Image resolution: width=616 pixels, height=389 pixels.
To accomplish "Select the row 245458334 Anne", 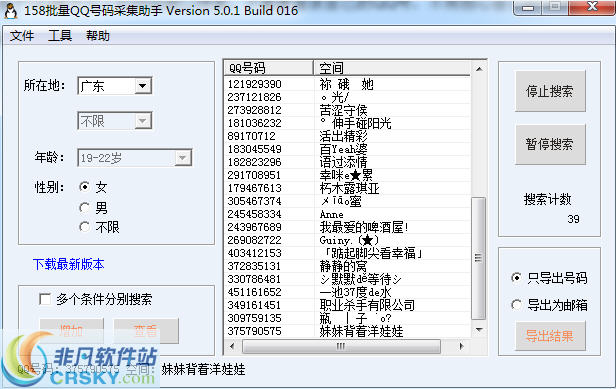I will coord(348,214).
